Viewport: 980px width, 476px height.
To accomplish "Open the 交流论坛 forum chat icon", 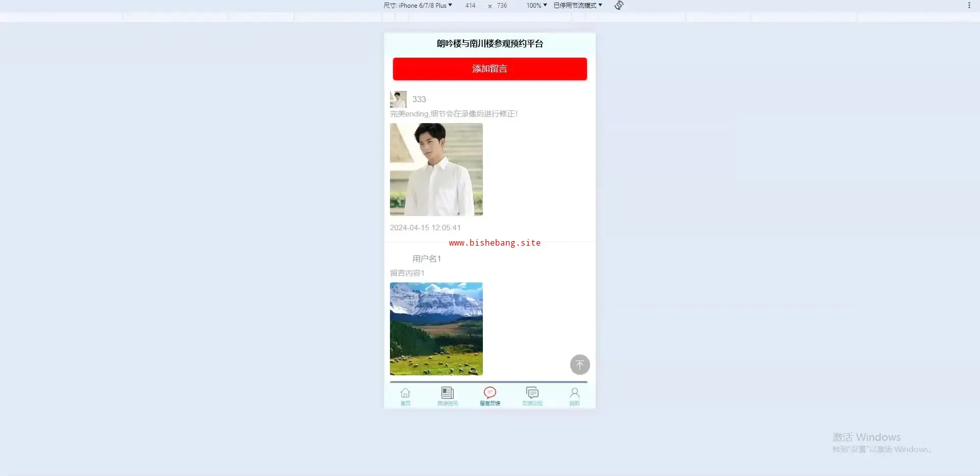I will point(532,393).
